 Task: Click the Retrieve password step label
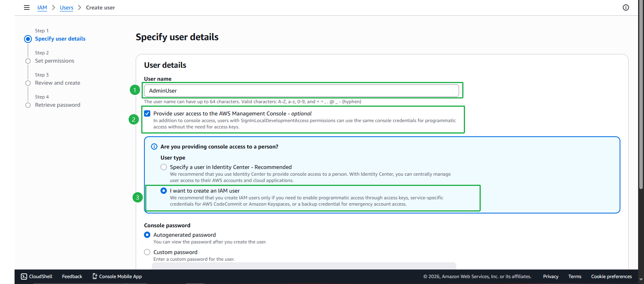tap(57, 105)
